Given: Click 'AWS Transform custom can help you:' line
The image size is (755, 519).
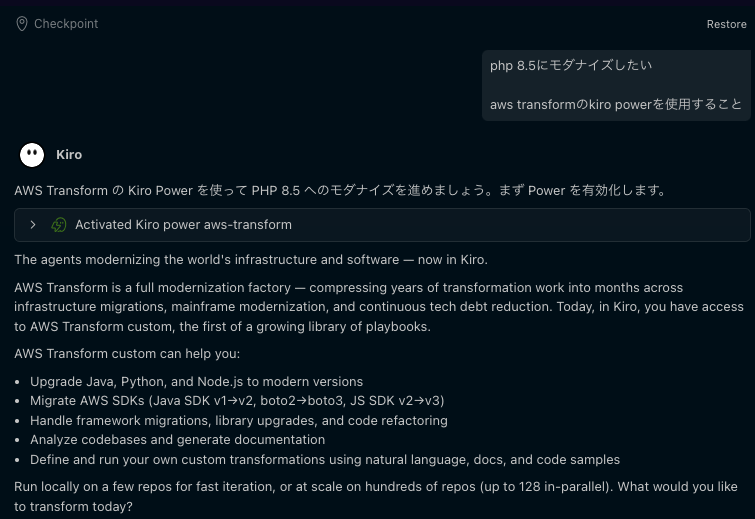Looking at the screenshot, I should 127,354.
